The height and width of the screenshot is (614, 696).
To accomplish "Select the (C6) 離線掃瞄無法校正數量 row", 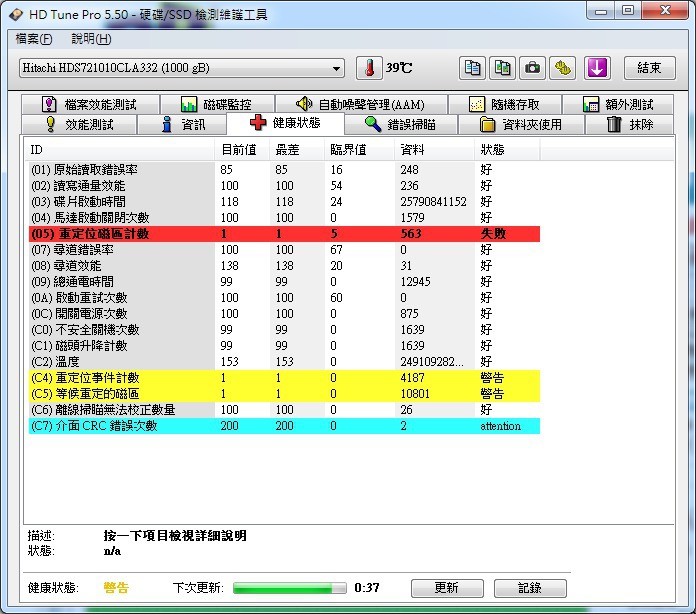I will pos(284,410).
